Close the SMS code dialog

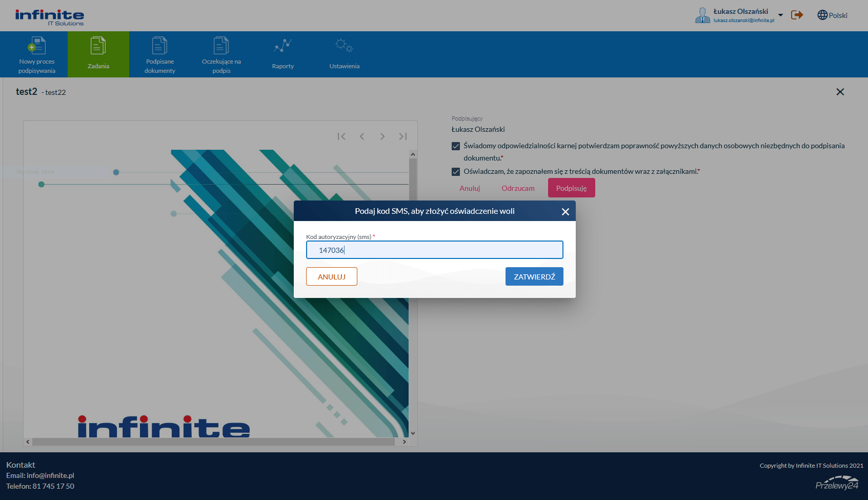coord(566,212)
